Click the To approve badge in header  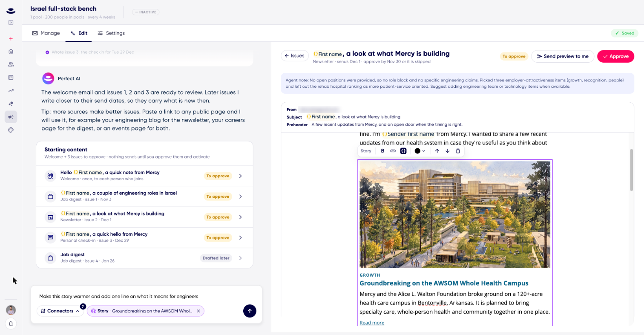[514, 56]
